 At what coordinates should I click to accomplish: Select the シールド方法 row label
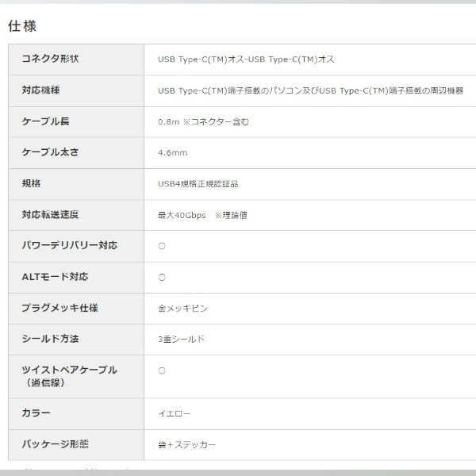click(x=51, y=339)
